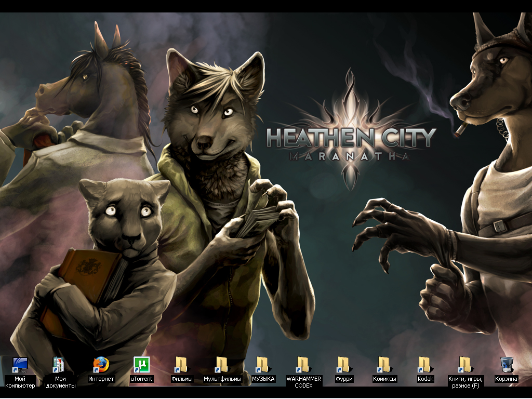Select the 'Мой компьютер' label text

[20, 382]
